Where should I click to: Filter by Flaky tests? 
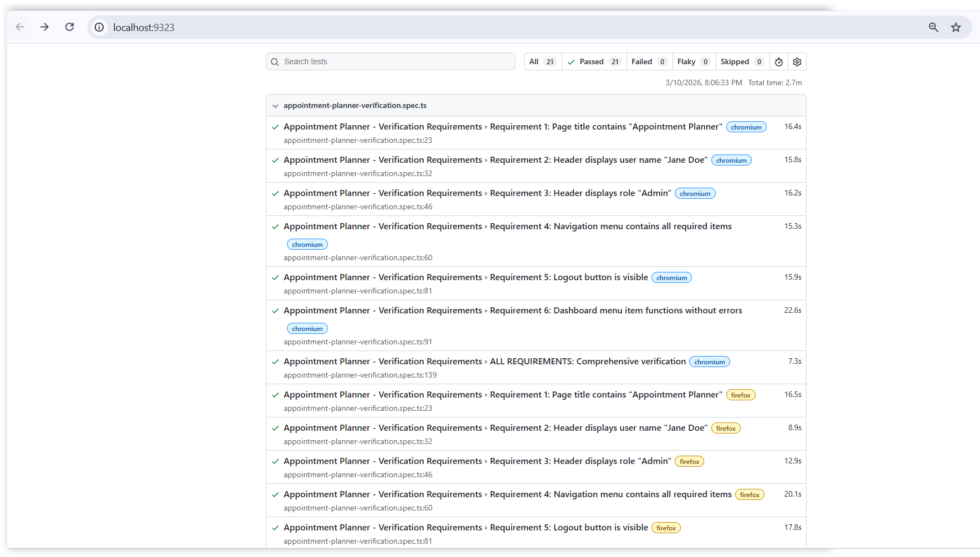pos(694,61)
